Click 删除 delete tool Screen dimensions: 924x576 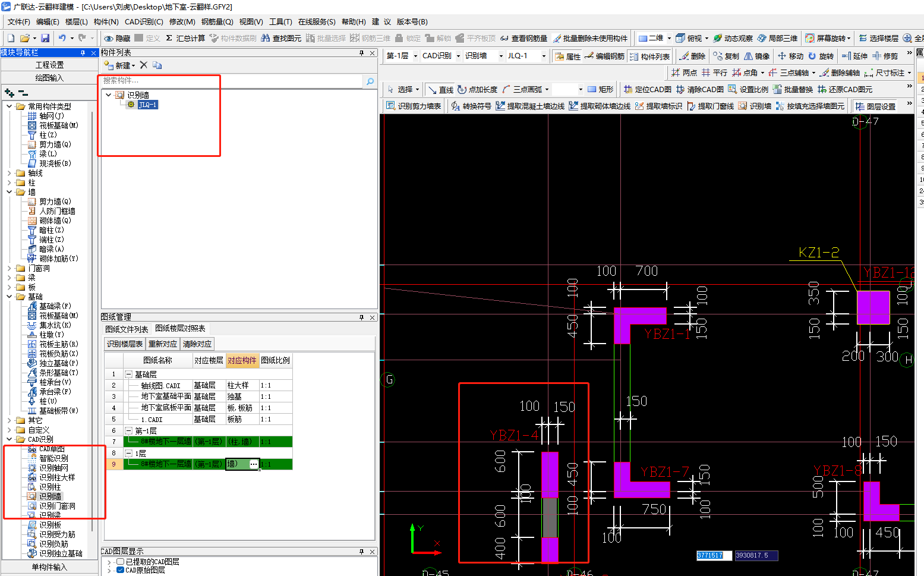pyautogui.click(x=692, y=56)
